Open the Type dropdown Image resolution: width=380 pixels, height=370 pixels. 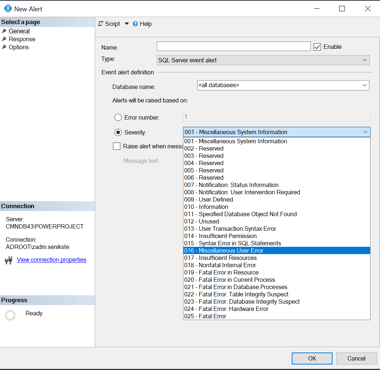click(x=263, y=60)
